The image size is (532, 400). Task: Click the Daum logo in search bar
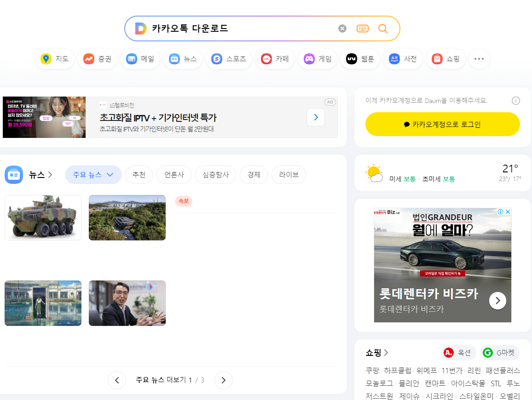pyautogui.click(x=141, y=29)
